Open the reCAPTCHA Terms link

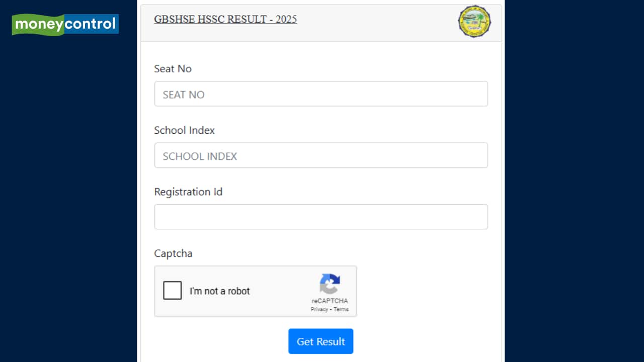pyautogui.click(x=341, y=309)
